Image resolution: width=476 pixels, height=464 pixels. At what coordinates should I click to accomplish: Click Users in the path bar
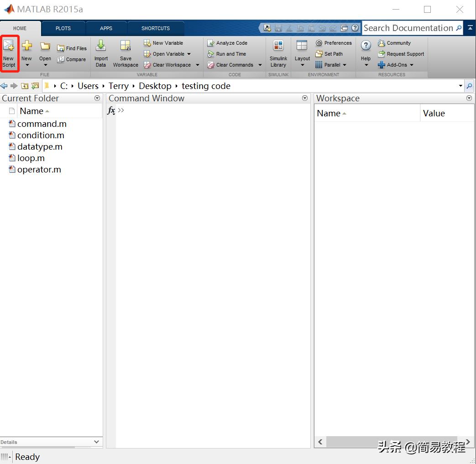tap(88, 86)
